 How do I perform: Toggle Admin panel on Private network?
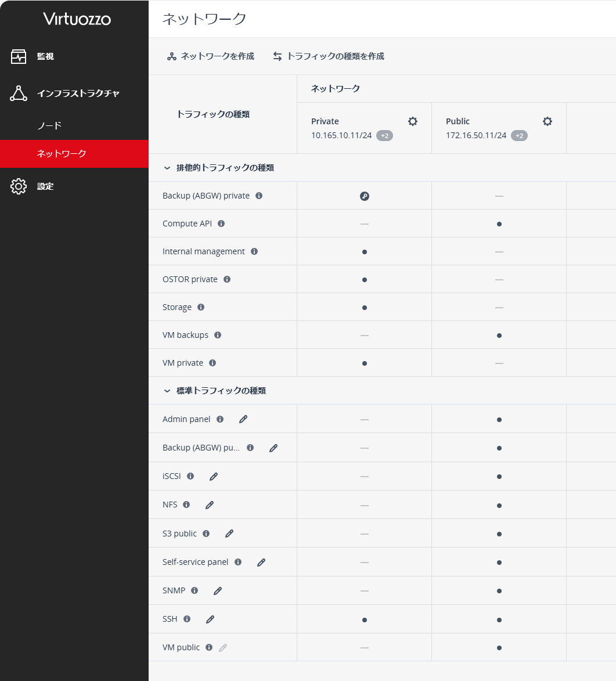365,420
